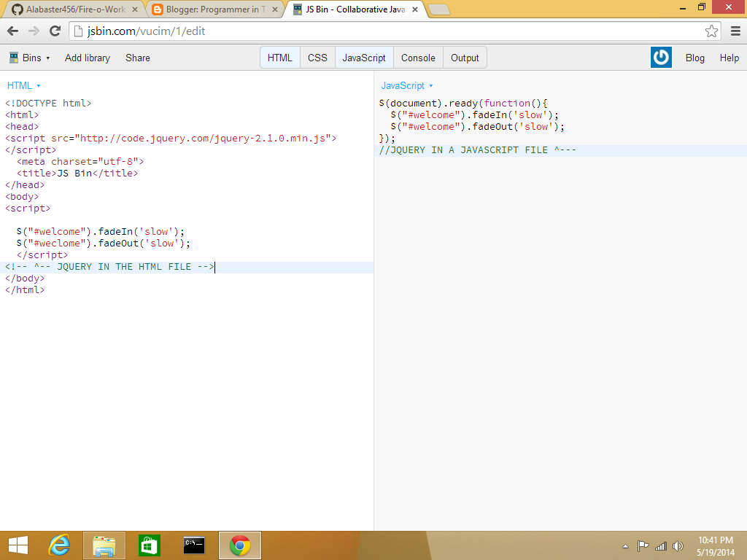Reload the JS Bin page
This screenshot has width=747, height=560.
55,31
